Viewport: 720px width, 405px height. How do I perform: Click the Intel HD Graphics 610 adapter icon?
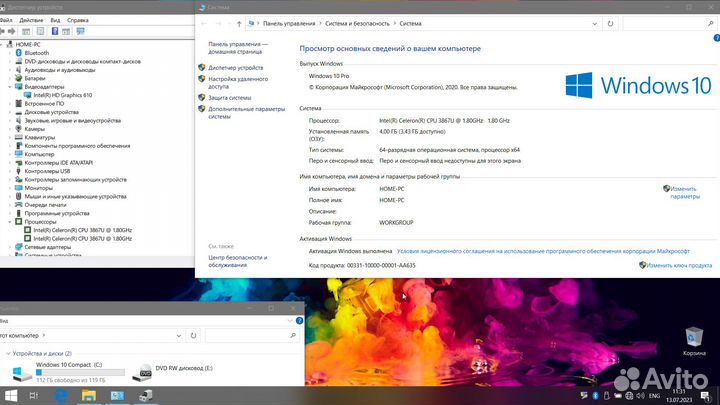click(28, 95)
